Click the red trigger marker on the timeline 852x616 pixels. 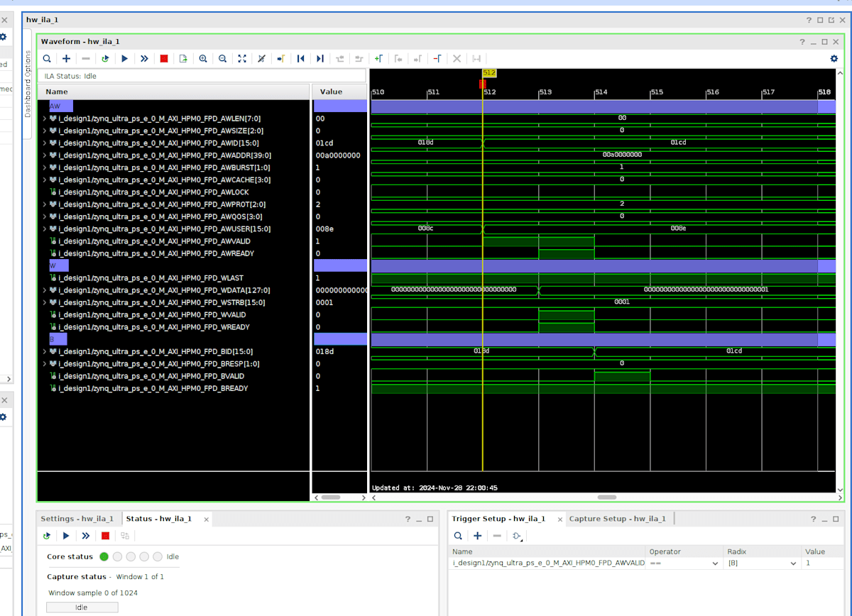click(x=483, y=84)
